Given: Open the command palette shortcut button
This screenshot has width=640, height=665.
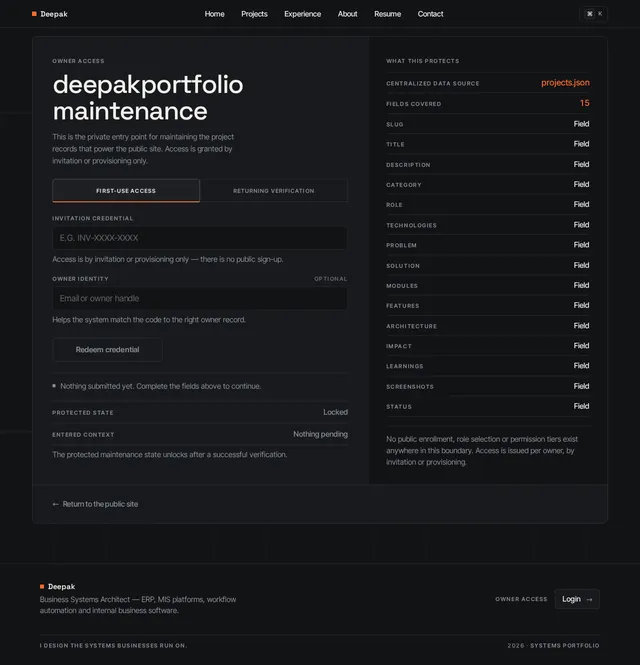Looking at the screenshot, I should [x=593, y=14].
